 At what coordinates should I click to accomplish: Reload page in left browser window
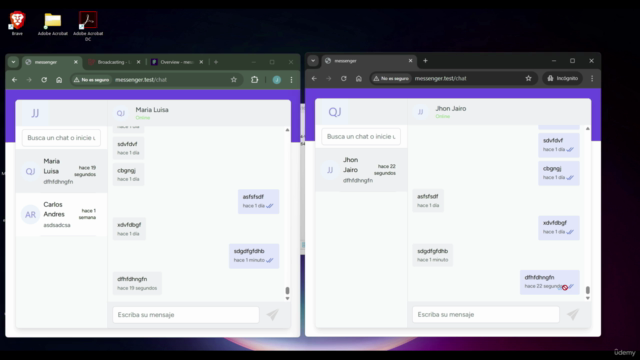pyautogui.click(x=44, y=80)
